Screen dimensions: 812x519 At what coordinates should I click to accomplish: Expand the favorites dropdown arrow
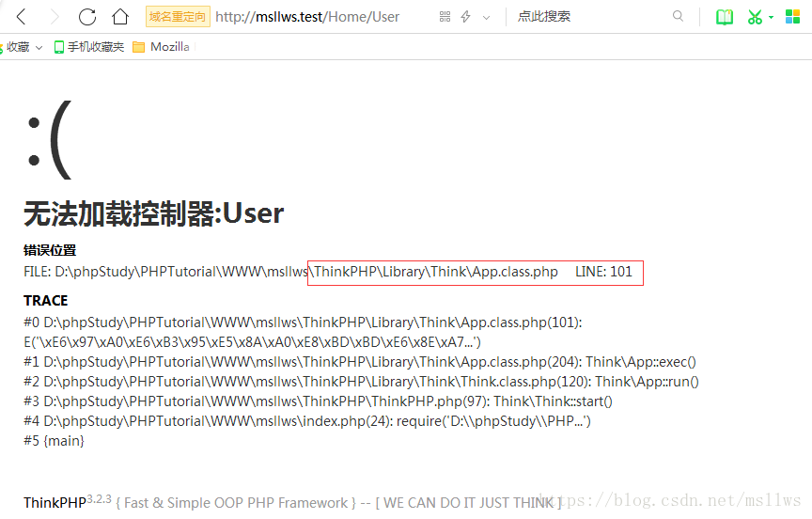(39, 47)
